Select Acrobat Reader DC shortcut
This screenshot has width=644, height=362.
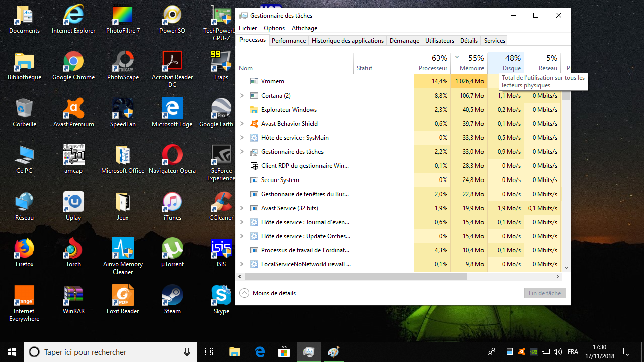[172, 70]
